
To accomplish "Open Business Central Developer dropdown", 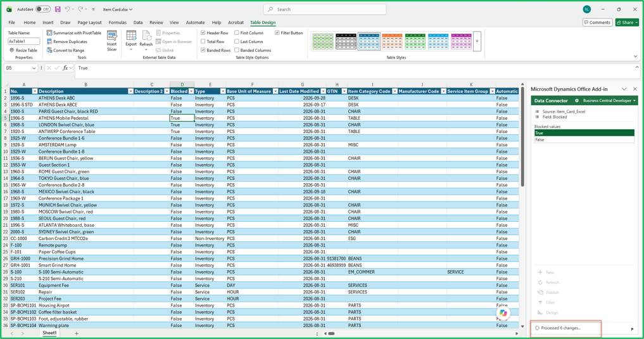I will (610, 101).
